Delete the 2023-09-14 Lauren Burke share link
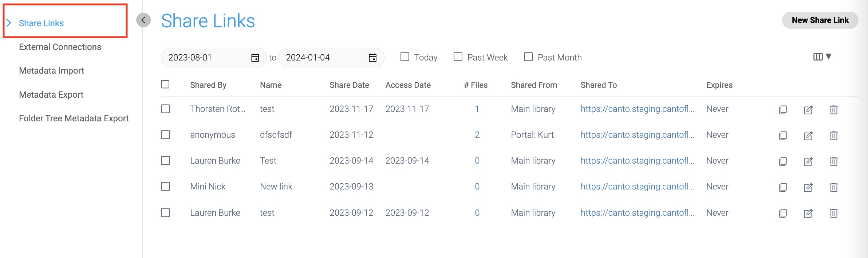This screenshot has width=868, height=258. click(833, 161)
